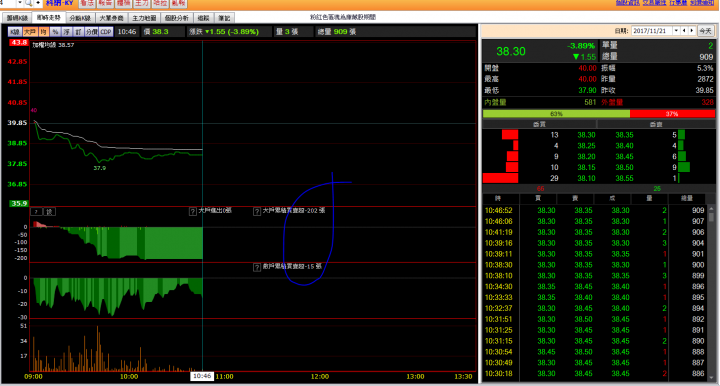Click the magnifier search icon in top bar
720x386 pixels.
tap(29, 3)
